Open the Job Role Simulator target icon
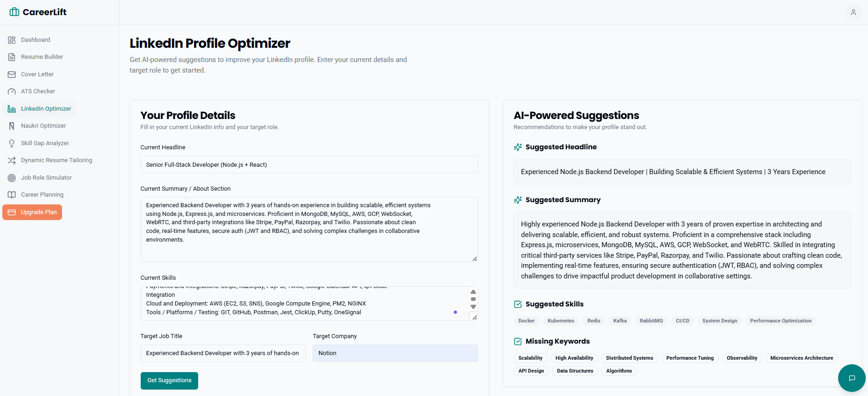Image resolution: width=868 pixels, height=396 pixels. point(12,177)
